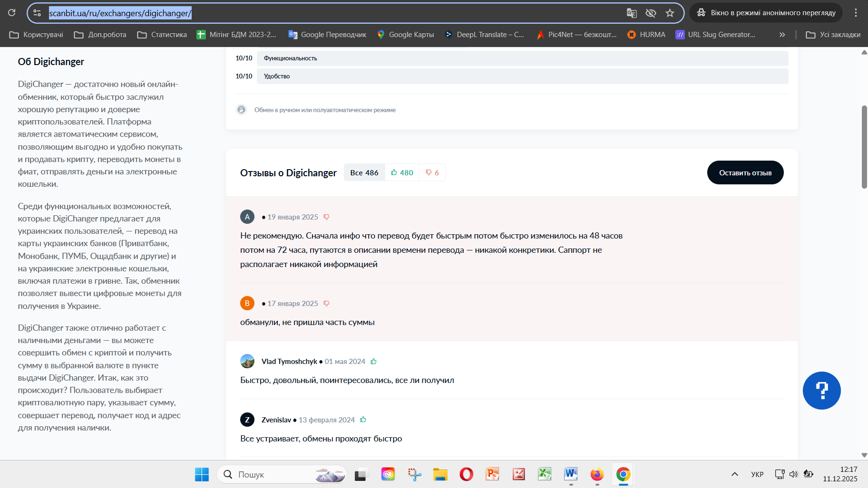Open PowerPoint from the taskbar
This screenshot has height=488, width=868.
[x=493, y=474]
